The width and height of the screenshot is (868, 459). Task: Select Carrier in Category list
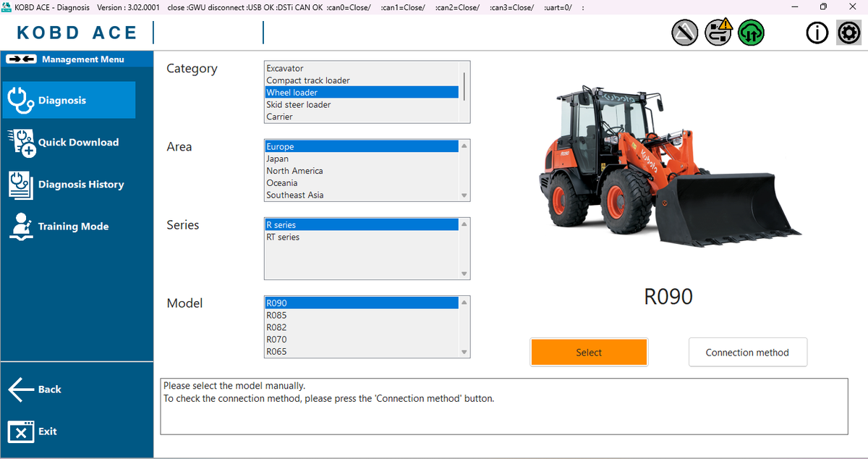pos(362,117)
